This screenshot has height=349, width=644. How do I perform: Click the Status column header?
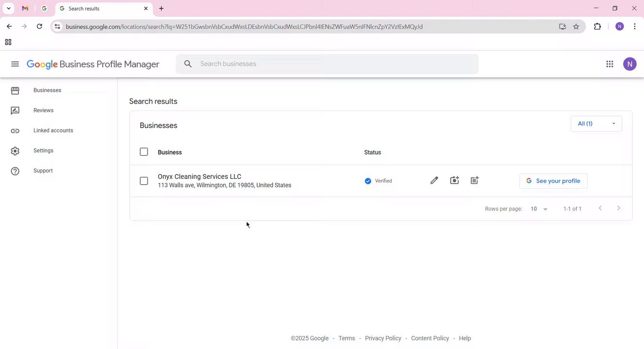click(x=372, y=152)
